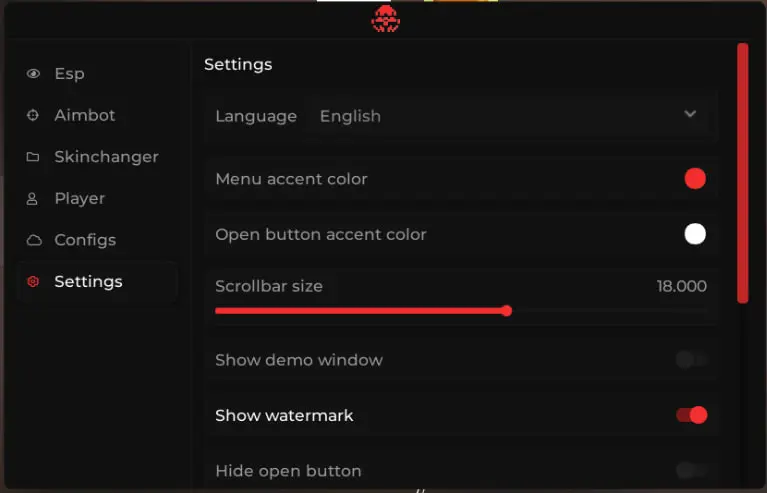Image resolution: width=767 pixels, height=493 pixels.
Task: Click the Show demo window label
Action: (x=299, y=360)
